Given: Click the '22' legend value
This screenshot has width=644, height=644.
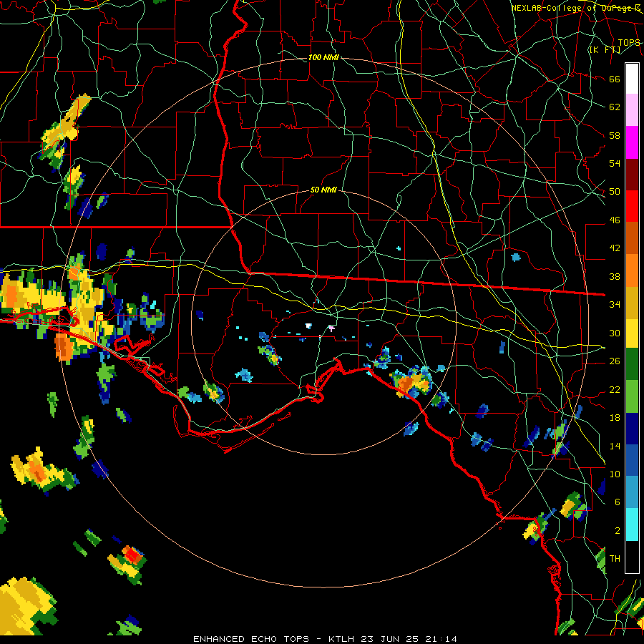Looking at the screenshot, I should pos(615,389).
